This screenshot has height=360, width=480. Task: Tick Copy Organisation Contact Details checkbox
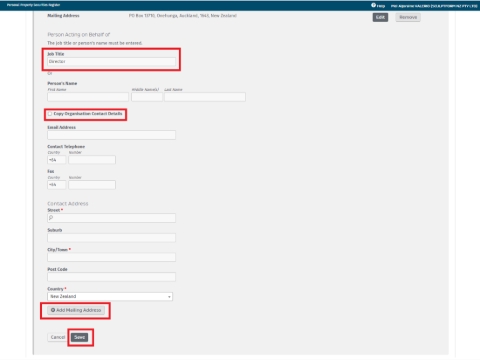point(50,114)
